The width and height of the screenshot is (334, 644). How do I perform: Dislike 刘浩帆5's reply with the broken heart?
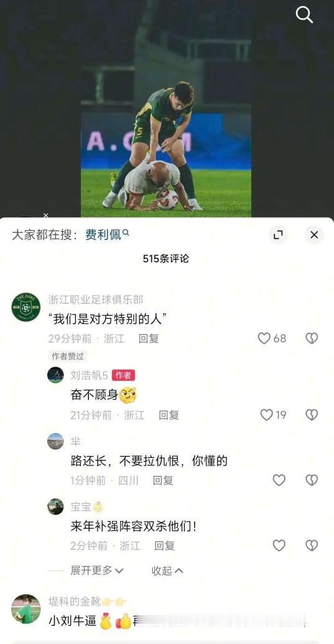[312, 415]
